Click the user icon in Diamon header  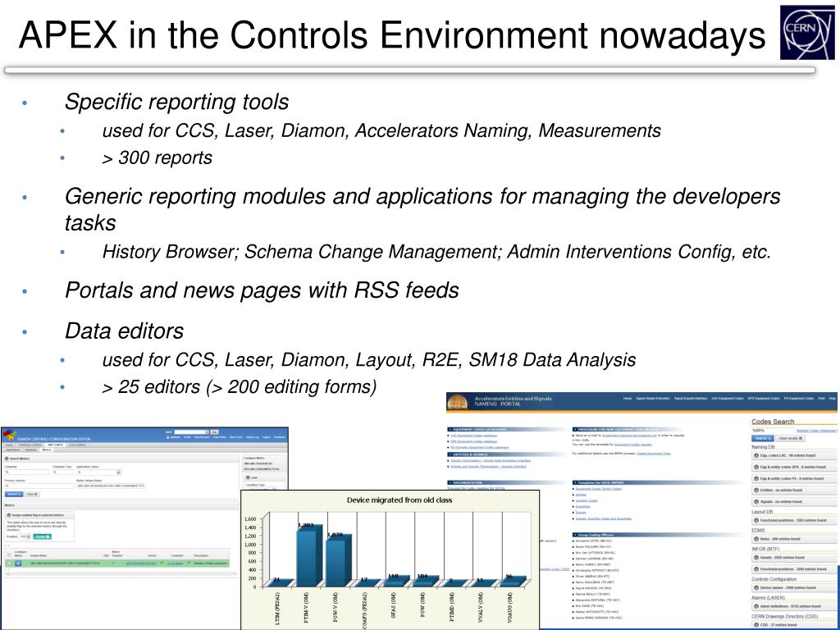point(167,437)
